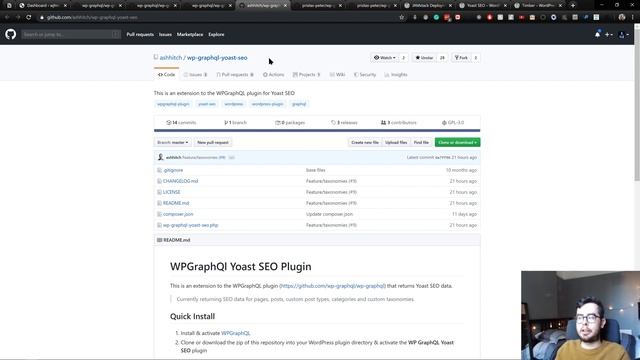Screen dimensions: 640x360
Task: Open the CHANGELOG.md file
Action: pos(180,181)
